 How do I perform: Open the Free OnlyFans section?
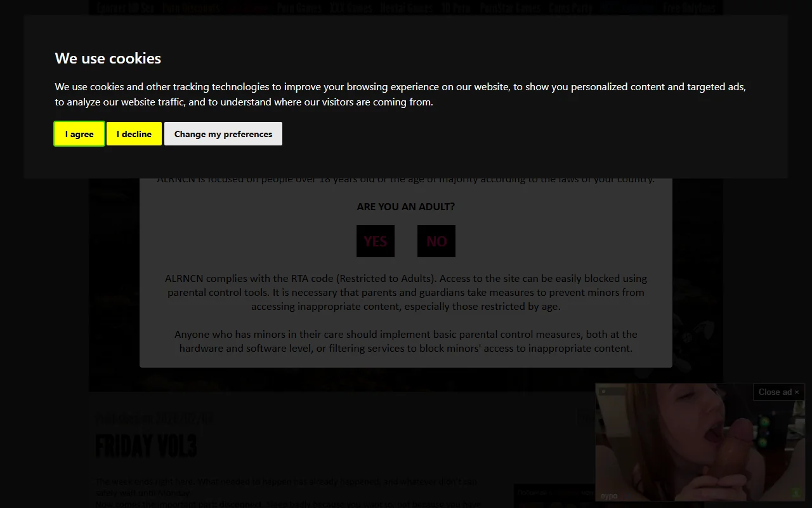[x=690, y=8]
